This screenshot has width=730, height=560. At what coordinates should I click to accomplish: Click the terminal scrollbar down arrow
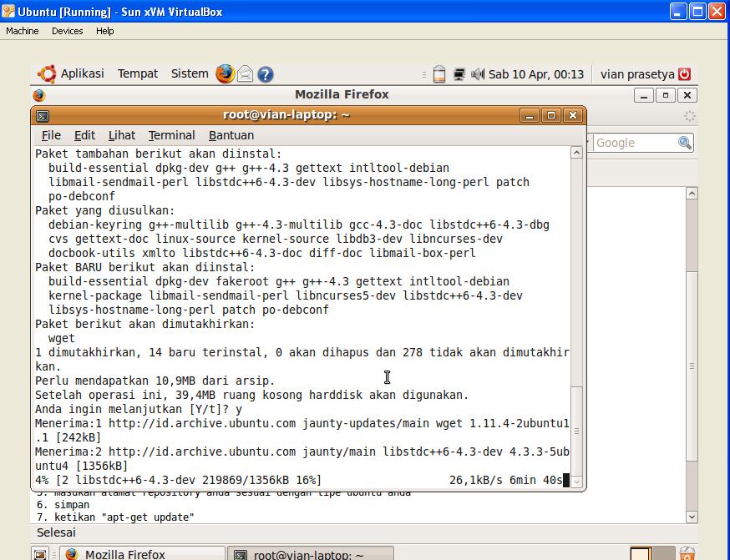[x=576, y=482]
